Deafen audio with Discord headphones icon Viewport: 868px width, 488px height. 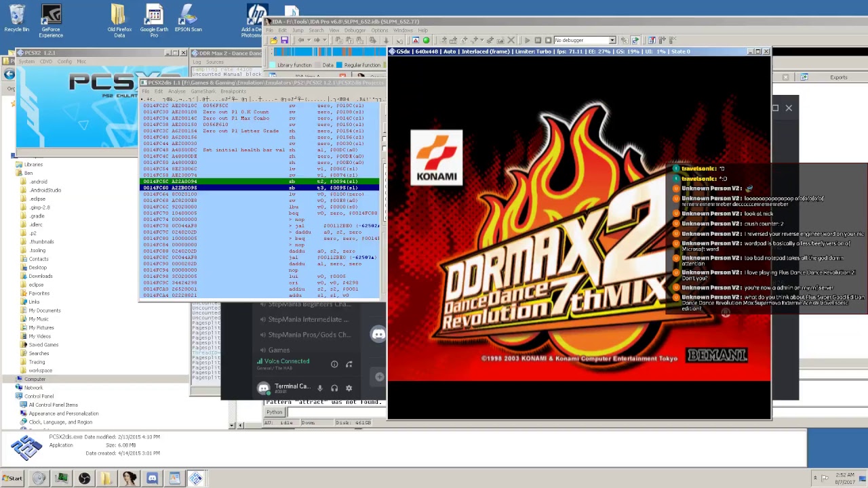pos(334,388)
